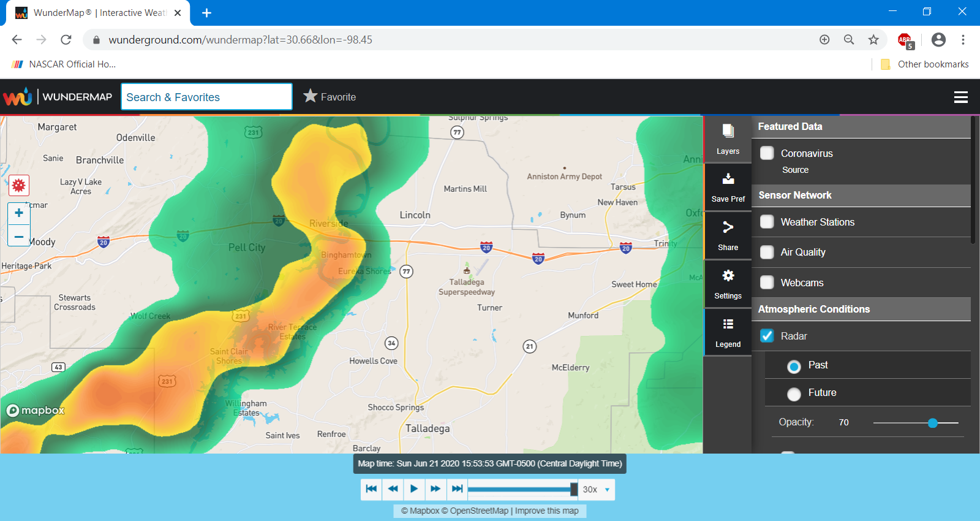The image size is (980, 521).
Task: Open the 30x speed dropdown
Action: (597, 489)
